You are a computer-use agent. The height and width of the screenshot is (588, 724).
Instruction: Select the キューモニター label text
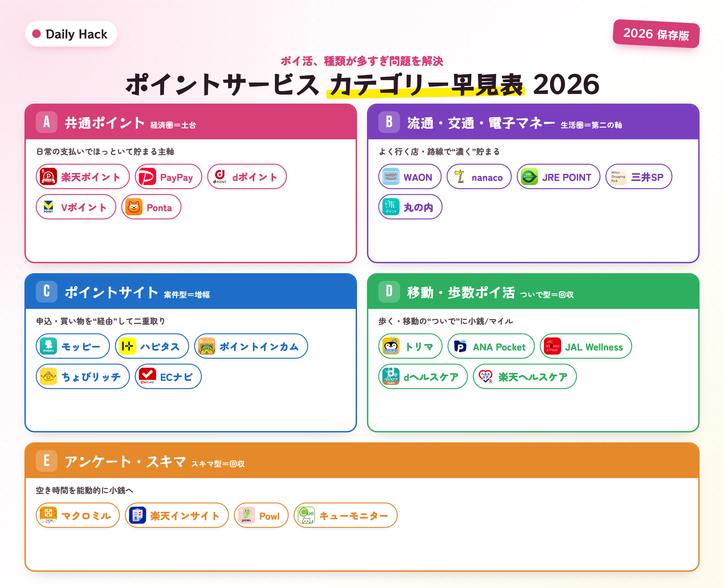point(354,516)
